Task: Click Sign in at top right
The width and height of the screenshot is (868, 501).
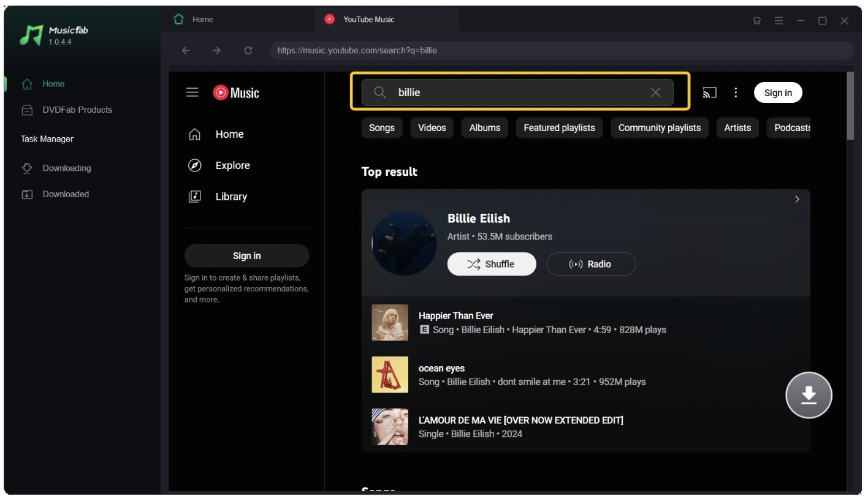Action: (x=778, y=92)
